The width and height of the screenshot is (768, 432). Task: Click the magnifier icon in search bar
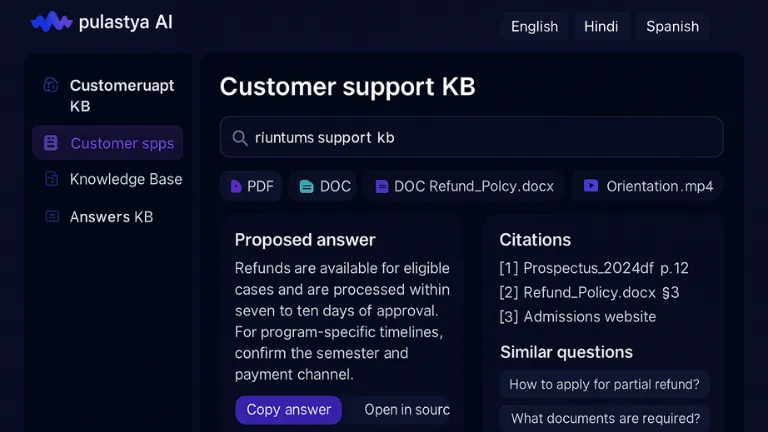tap(240, 138)
